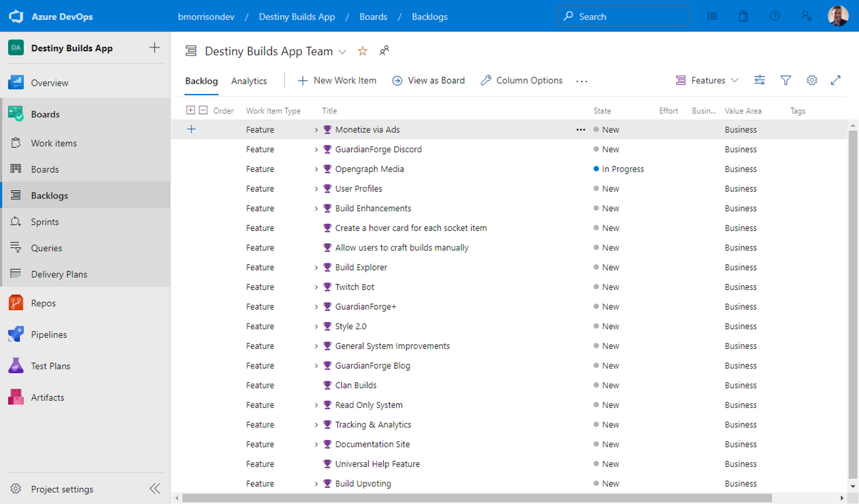Click the Backlogs breadcrumb link
The width and height of the screenshot is (859, 504).
[x=429, y=17]
